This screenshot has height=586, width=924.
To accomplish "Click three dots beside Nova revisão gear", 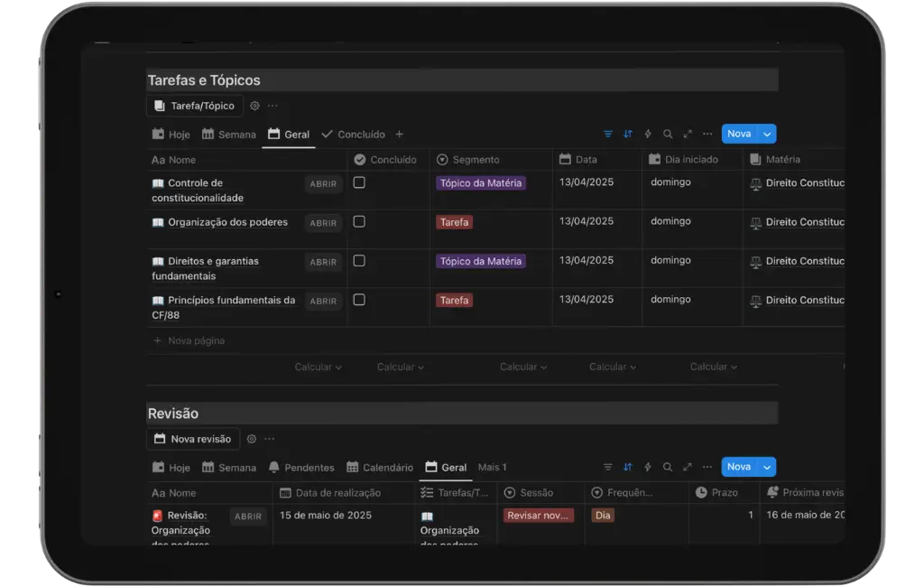I will (x=269, y=439).
